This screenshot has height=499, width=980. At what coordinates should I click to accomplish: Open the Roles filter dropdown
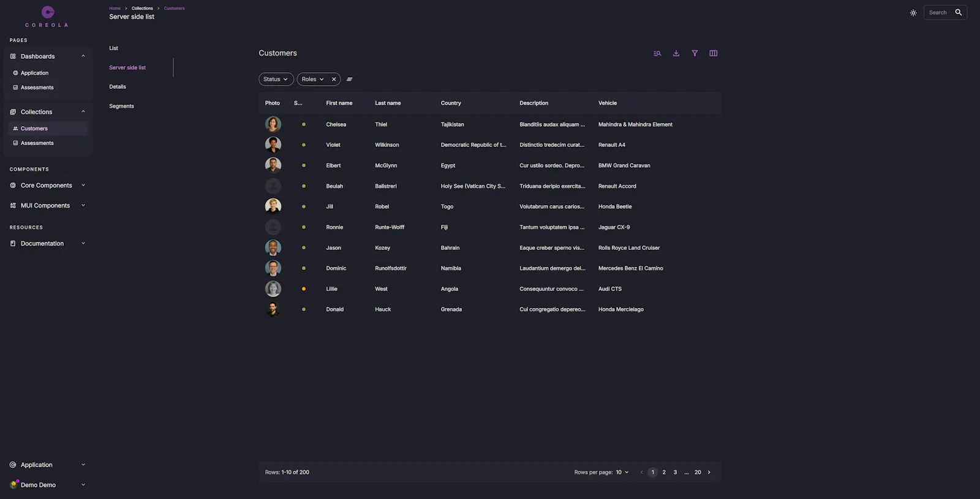click(x=313, y=79)
